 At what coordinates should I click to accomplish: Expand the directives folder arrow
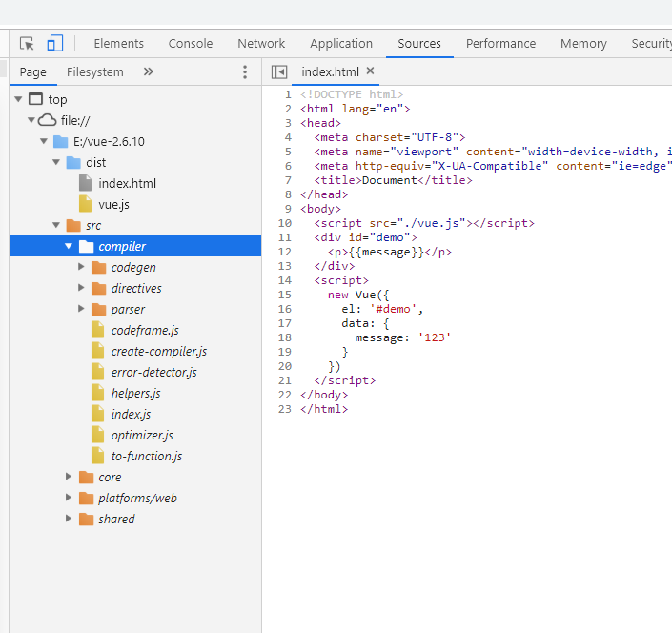81,288
